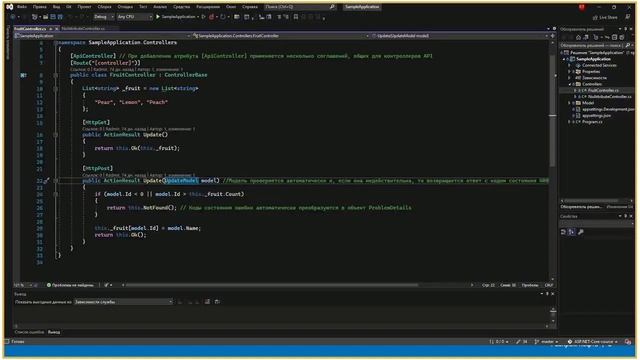Screen dimensions: 640x360
Task: Collapse the HttpPost Update method outlining toggle
Action: (56, 180)
